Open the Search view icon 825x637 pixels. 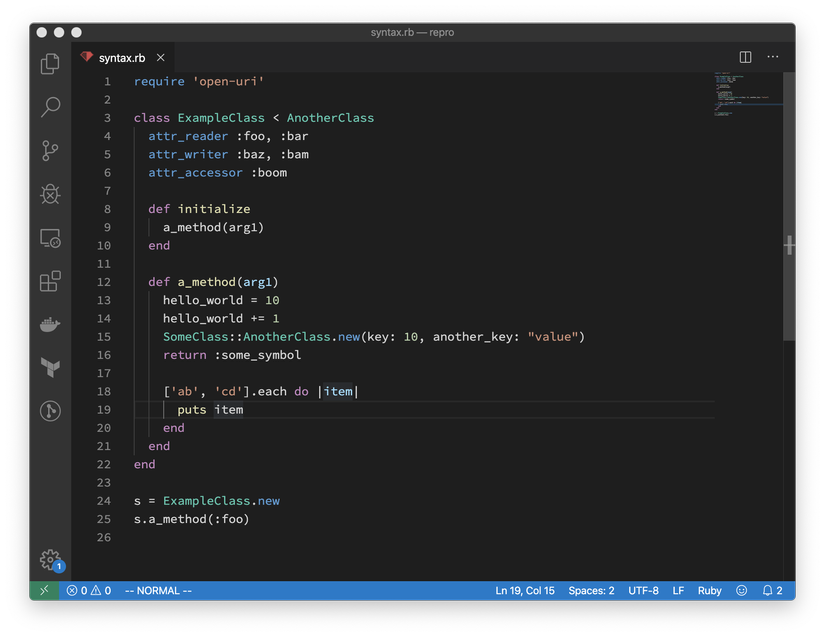(x=50, y=107)
